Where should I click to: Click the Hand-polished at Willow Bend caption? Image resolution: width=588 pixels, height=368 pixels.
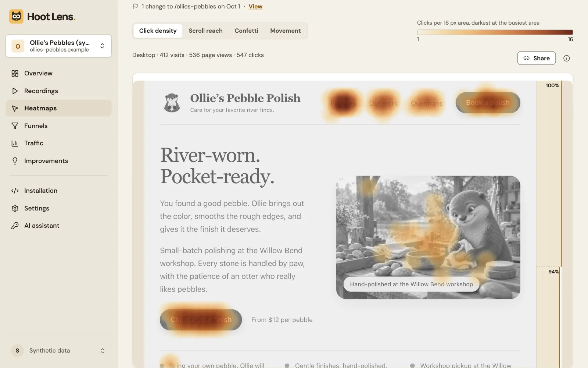point(411,284)
